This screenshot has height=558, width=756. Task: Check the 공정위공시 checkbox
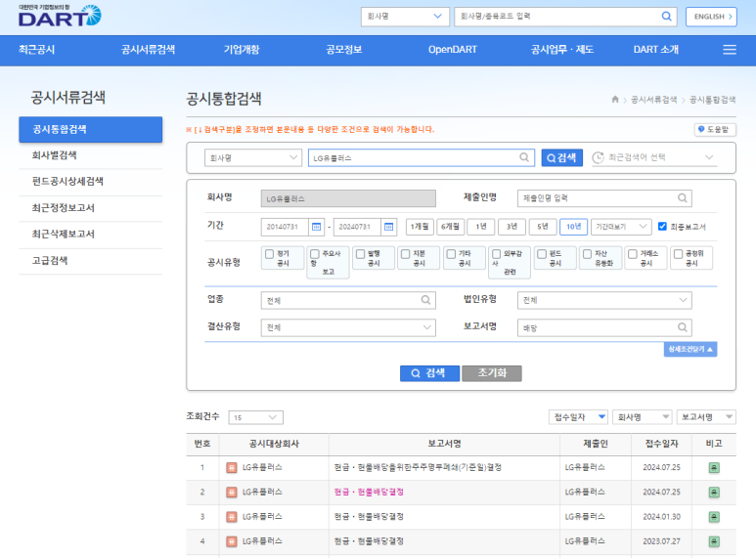click(x=678, y=254)
